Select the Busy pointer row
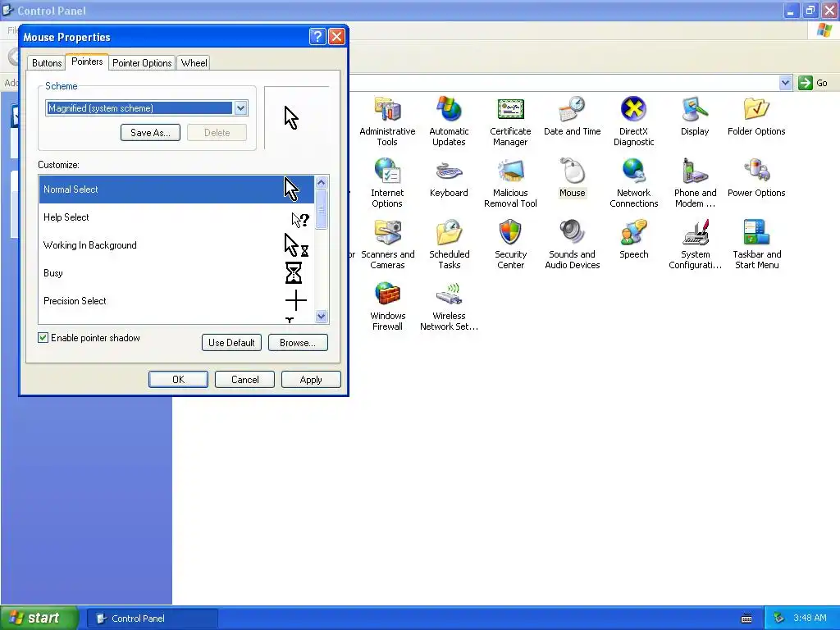The height and width of the screenshot is (630, 840). (176, 272)
